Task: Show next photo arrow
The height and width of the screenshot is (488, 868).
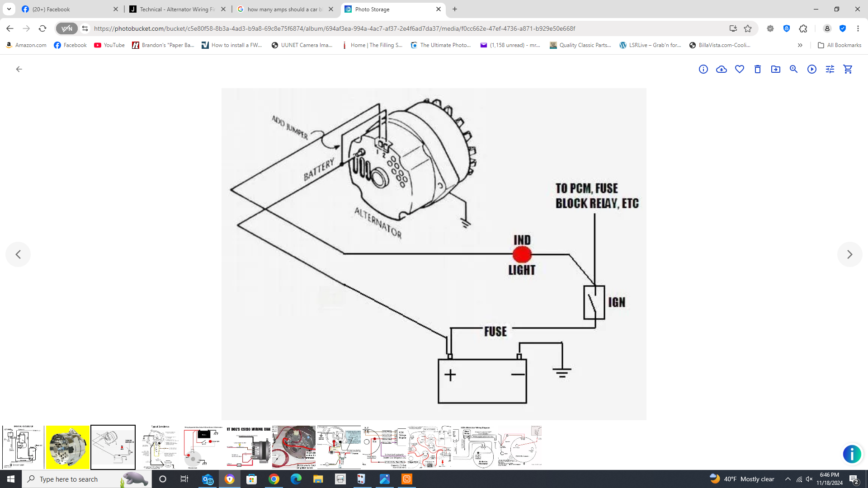Action: tap(850, 254)
